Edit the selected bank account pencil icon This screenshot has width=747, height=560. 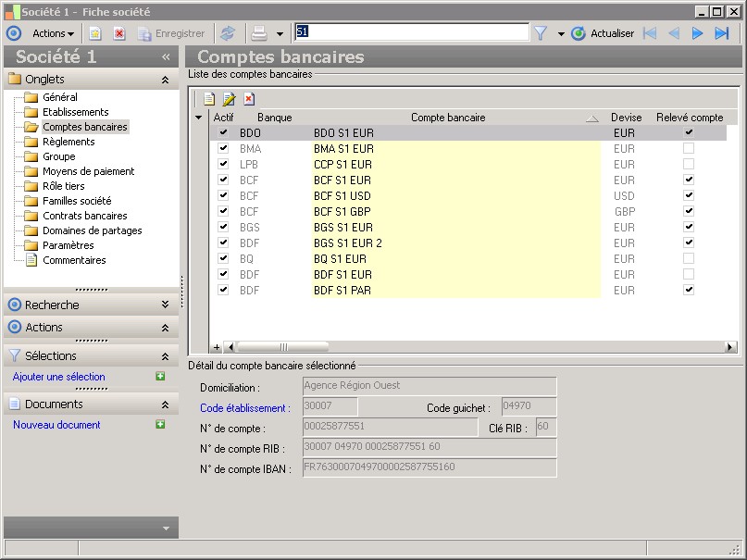229,99
